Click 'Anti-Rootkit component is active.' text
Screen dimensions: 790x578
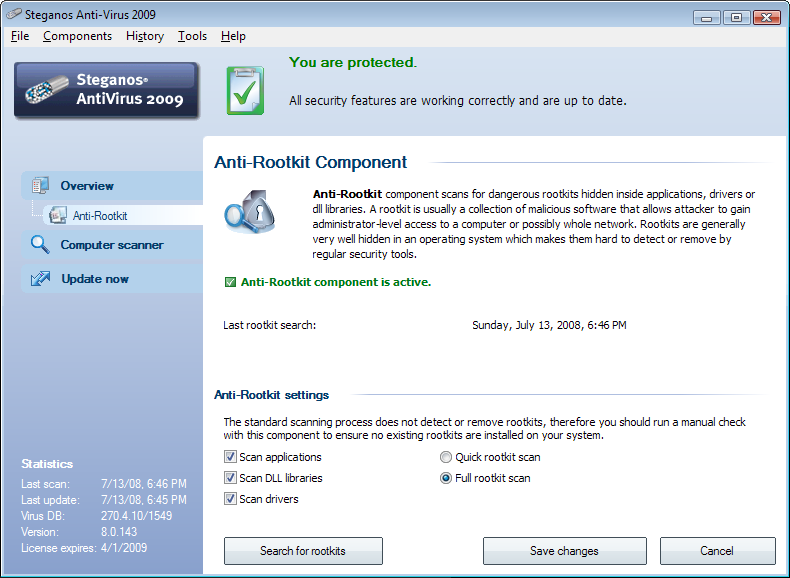coord(336,282)
